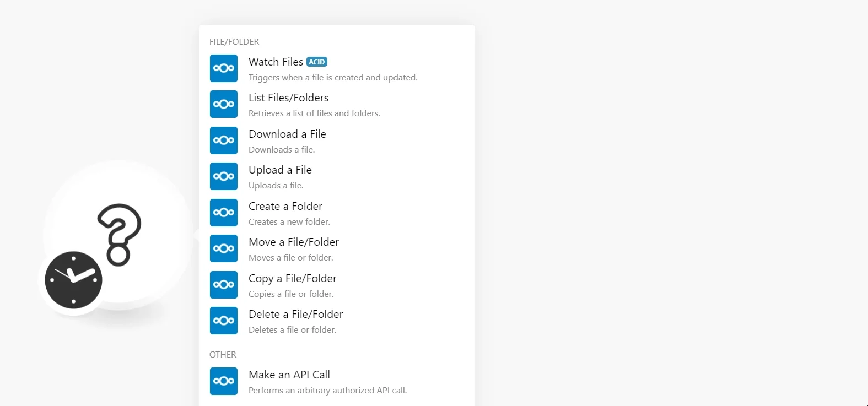This screenshot has height=406, width=868.
Task: Click the Nextcloud icon beside Download a File
Action: 224,140
